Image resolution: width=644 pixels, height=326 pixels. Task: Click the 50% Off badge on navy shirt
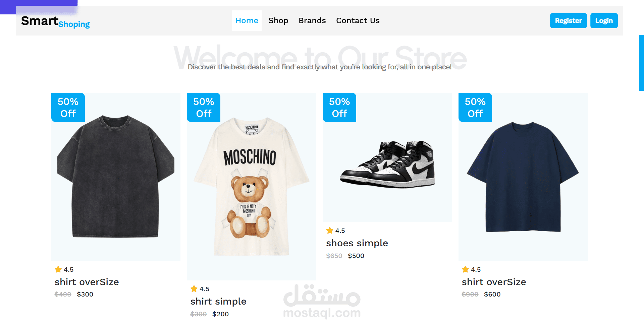(475, 107)
